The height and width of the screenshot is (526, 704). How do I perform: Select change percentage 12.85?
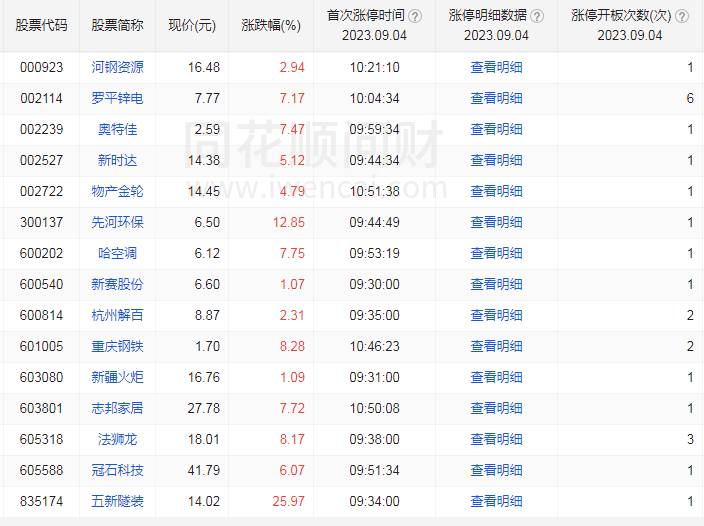(x=289, y=222)
